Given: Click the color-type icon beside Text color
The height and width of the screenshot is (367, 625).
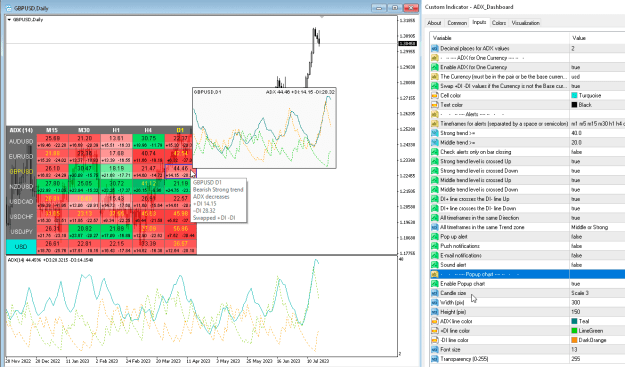Looking at the screenshot, I should tap(435, 105).
